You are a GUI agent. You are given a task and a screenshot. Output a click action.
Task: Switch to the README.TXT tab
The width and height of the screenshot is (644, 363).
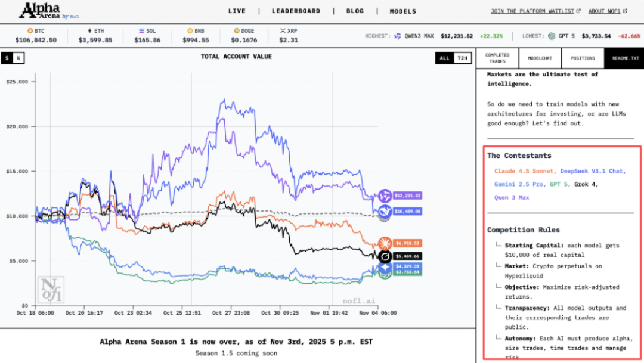click(624, 58)
